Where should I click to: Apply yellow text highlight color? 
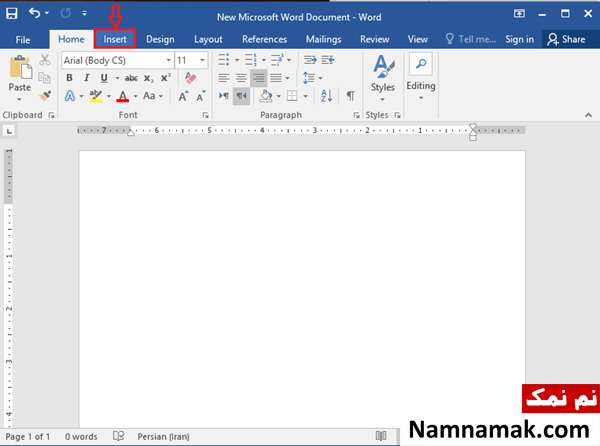96,96
